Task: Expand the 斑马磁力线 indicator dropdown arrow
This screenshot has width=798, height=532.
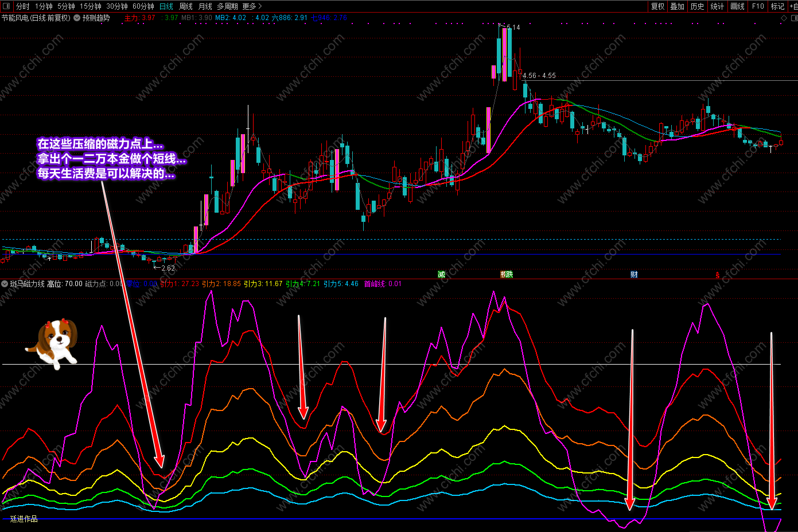Action: tap(5, 284)
